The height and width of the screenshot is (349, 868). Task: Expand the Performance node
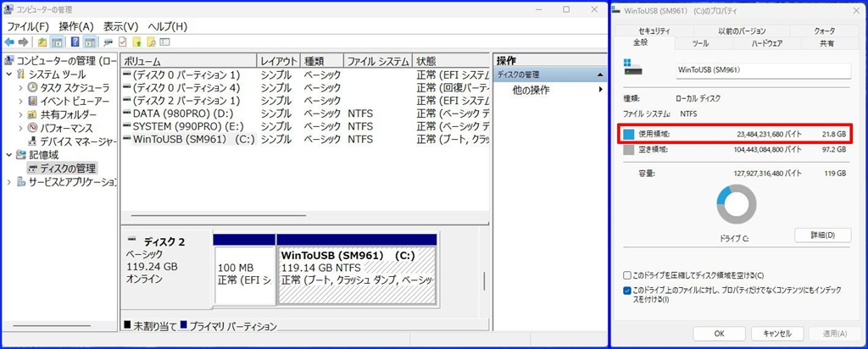(x=21, y=128)
